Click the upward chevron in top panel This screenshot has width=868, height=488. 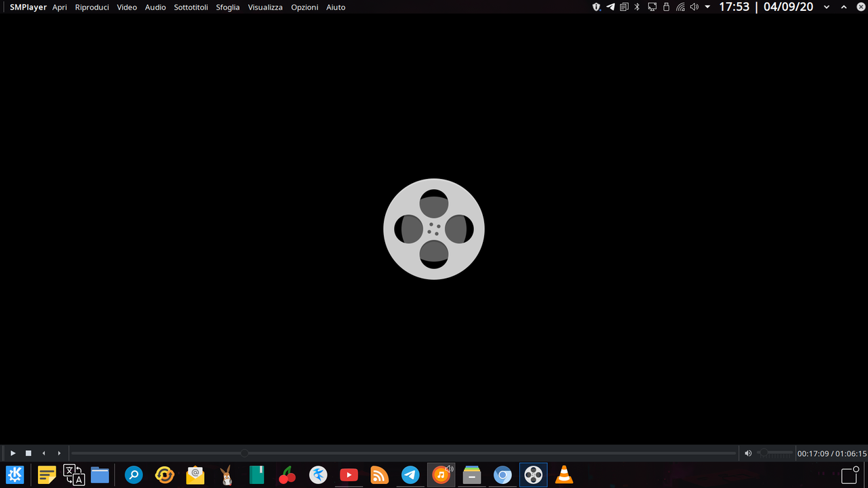[844, 7]
